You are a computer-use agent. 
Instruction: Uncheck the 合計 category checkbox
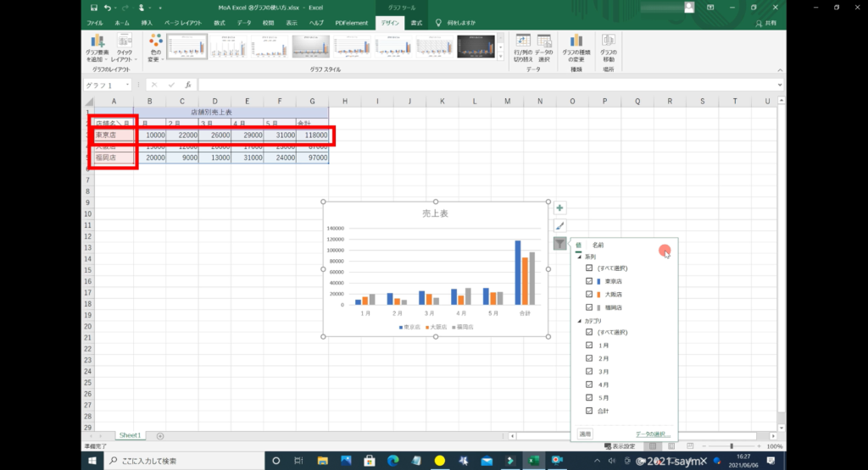[x=589, y=412]
